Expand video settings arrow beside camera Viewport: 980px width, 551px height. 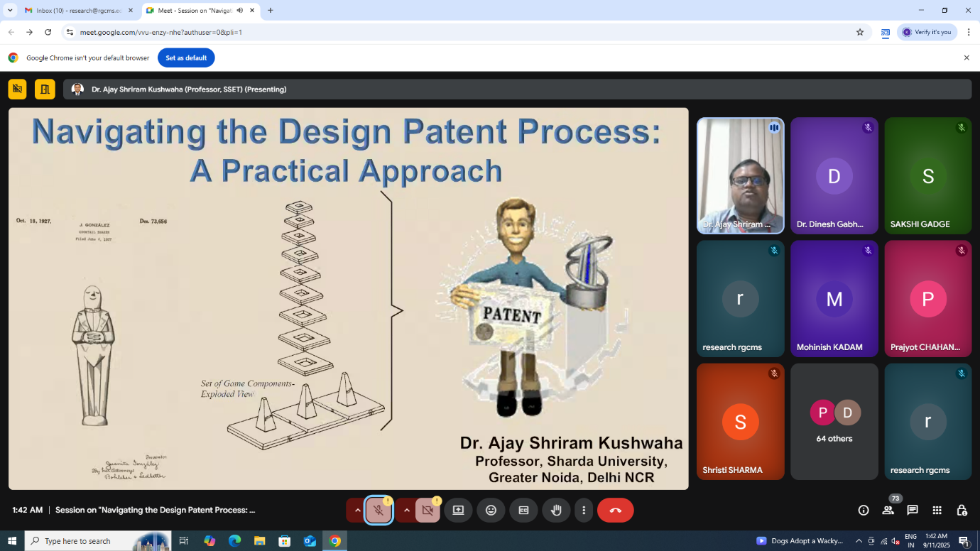coord(406,510)
